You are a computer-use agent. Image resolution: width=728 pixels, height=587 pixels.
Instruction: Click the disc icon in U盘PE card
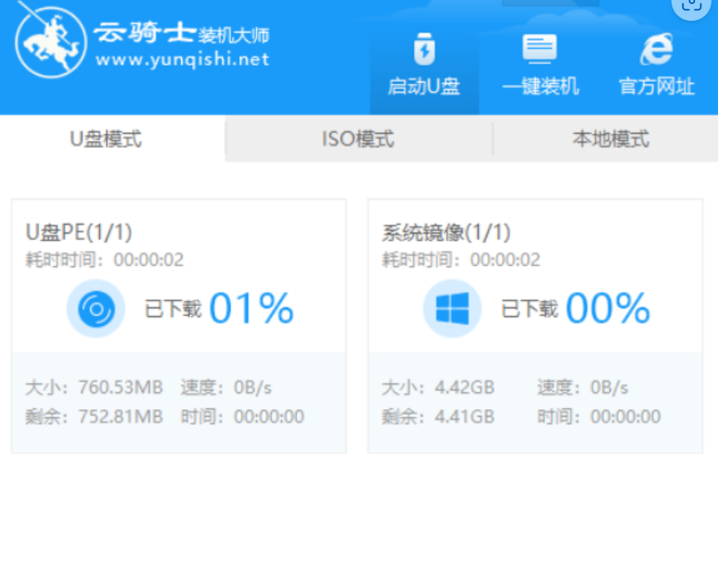coord(96,308)
